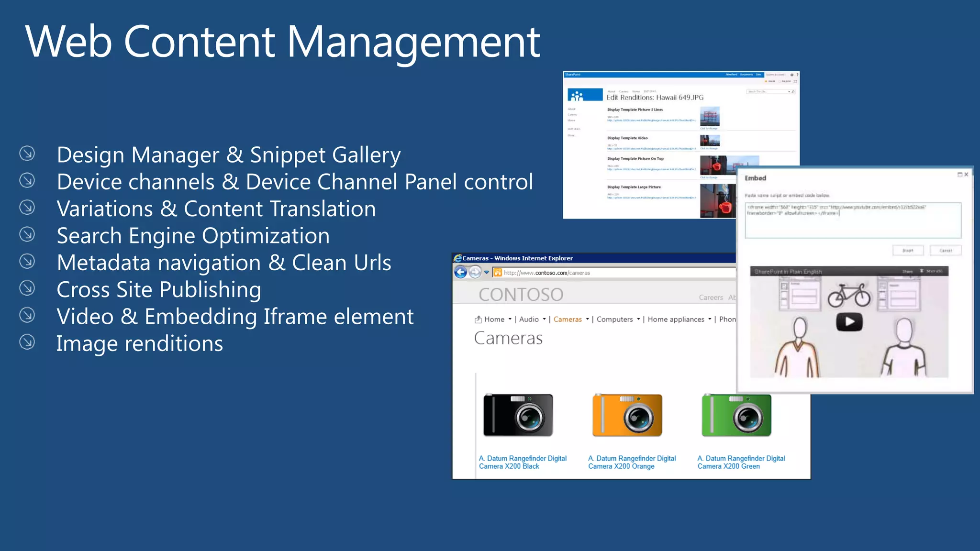Play the SharePoint in Plain English video
This screenshot has height=551, width=980.
pos(849,322)
